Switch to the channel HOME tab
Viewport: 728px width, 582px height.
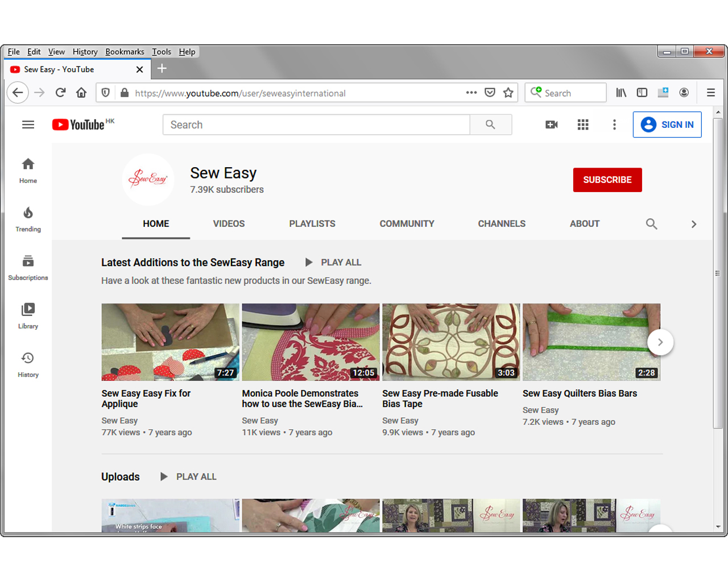pyautogui.click(x=156, y=224)
